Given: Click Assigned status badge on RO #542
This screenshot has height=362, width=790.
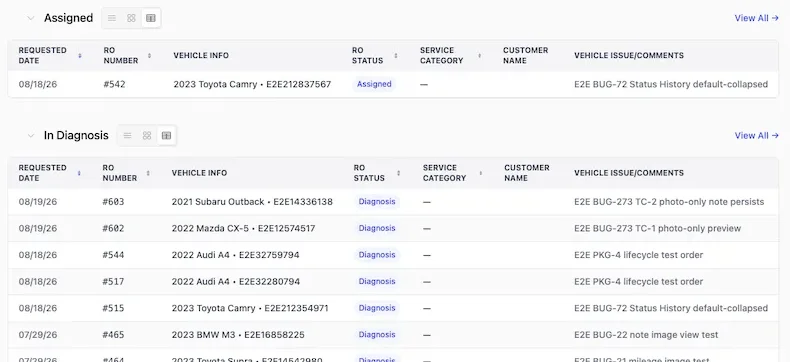Looking at the screenshot, I should (374, 84).
